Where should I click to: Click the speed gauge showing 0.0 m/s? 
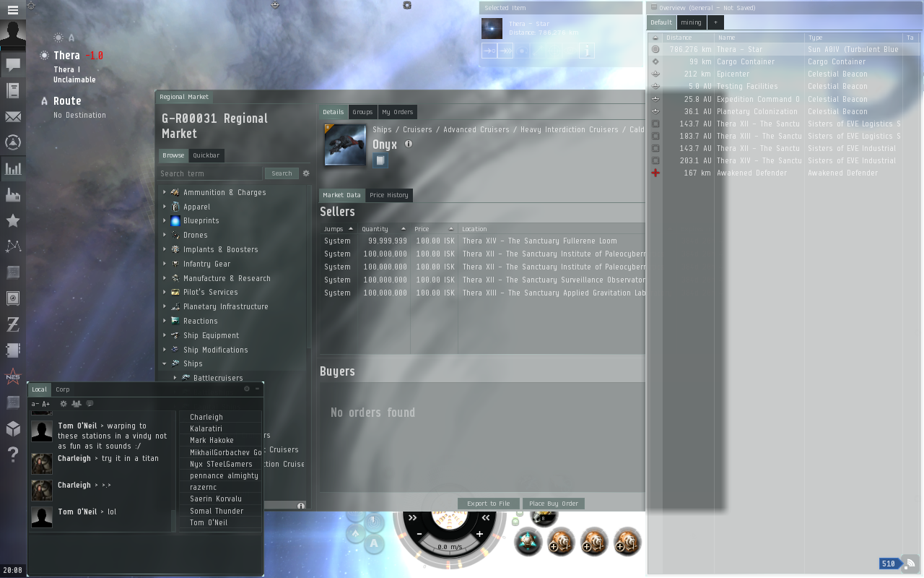(x=450, y=547)
